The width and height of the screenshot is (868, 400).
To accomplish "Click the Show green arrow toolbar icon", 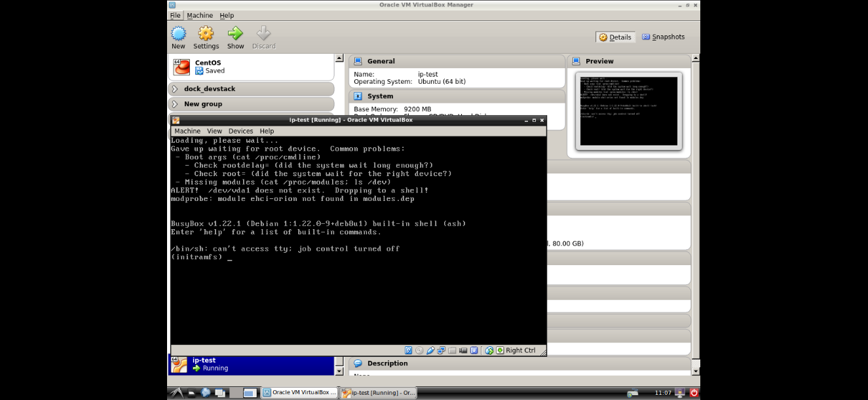I will [x=235, y=37].
